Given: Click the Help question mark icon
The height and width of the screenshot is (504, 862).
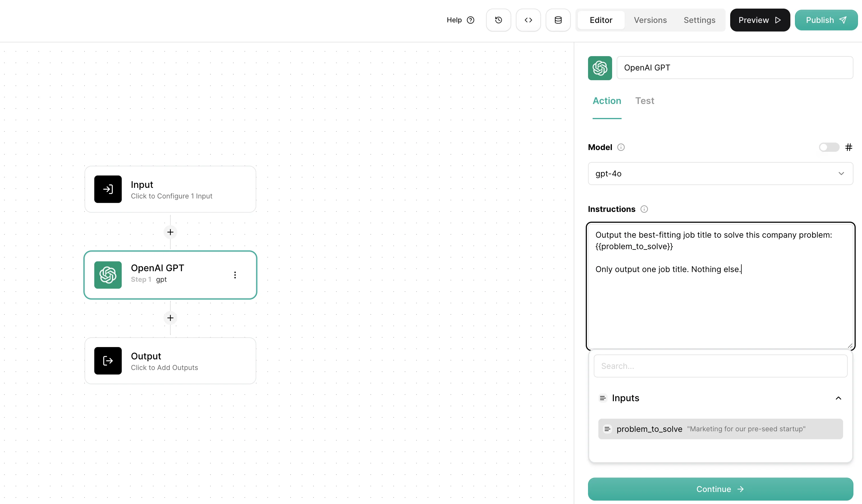Looking at the screenshot, I should (x=471, y=20).
